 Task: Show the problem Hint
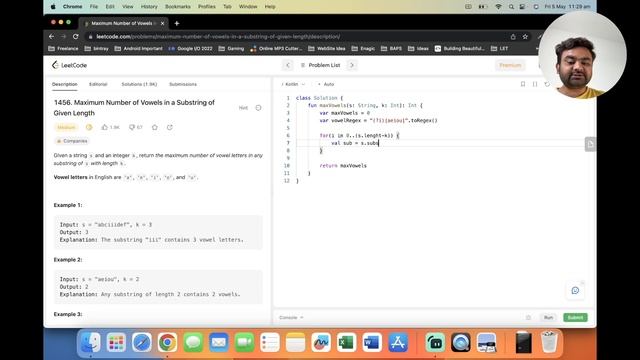pyautogui.click(x=243, y=108)
